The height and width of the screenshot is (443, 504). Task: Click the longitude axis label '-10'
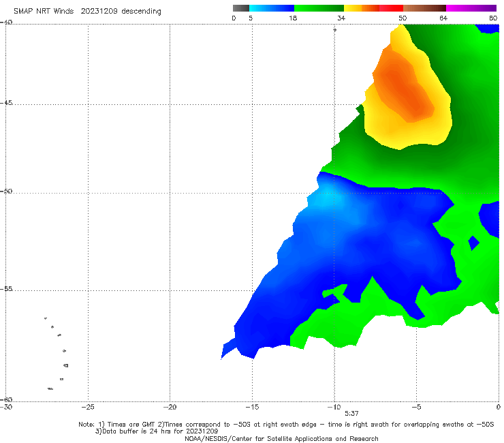tap(334, 407)
